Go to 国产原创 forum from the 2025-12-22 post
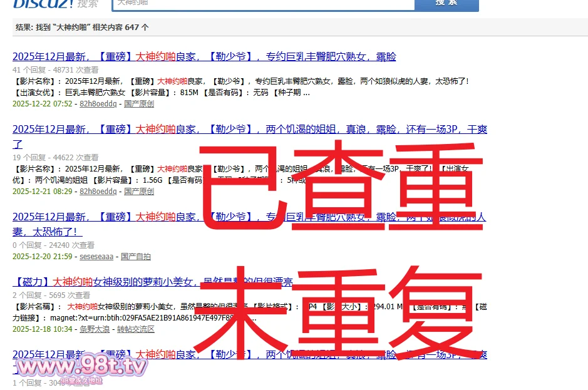Screen dimensions: 588x390 (139, 104)
